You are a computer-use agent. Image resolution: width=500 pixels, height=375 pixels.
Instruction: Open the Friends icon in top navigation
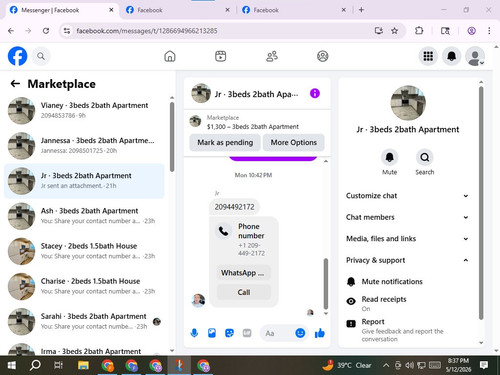pos(272,56)
